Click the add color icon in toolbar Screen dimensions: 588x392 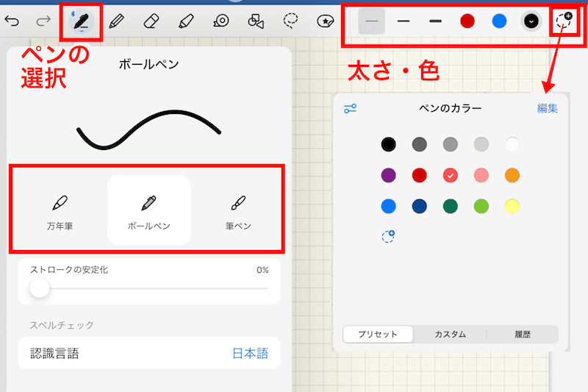tap(564, 21)
